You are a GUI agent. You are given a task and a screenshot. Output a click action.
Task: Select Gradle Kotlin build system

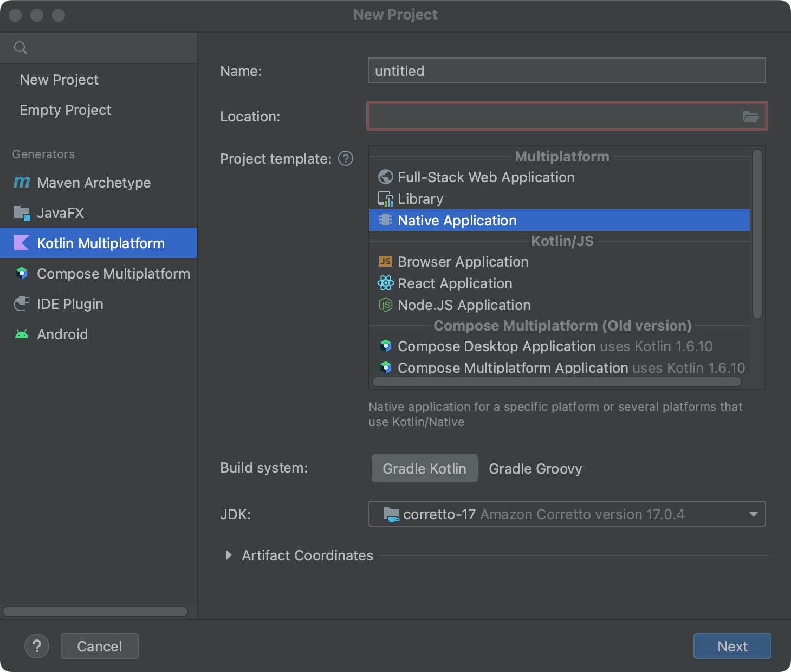tap(425, 468)
